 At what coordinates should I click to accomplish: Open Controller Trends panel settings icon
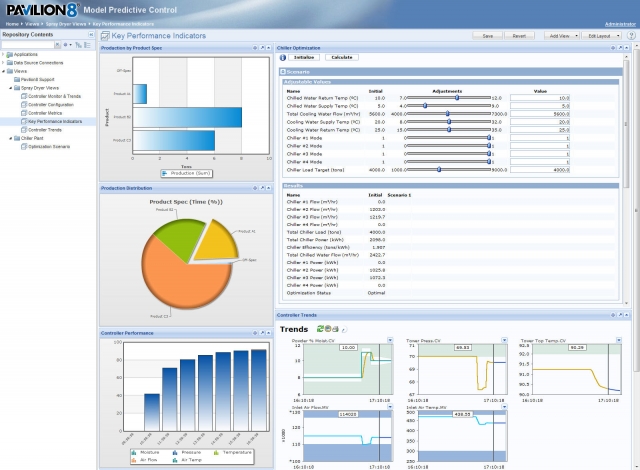613,315
